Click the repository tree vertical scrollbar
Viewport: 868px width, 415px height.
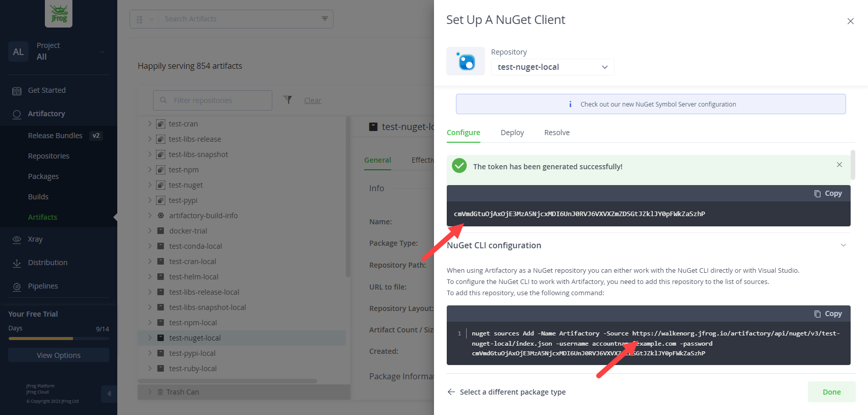[348, 197]
